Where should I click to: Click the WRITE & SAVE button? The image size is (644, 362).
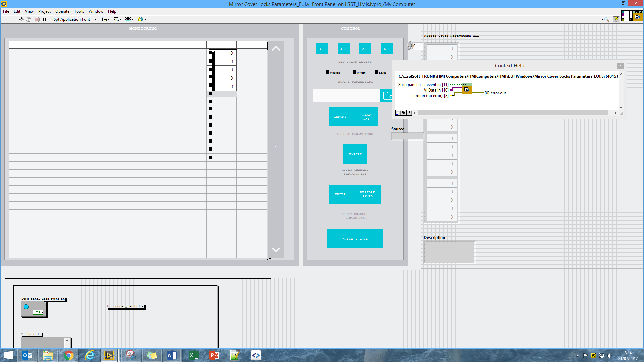[355, 239]
